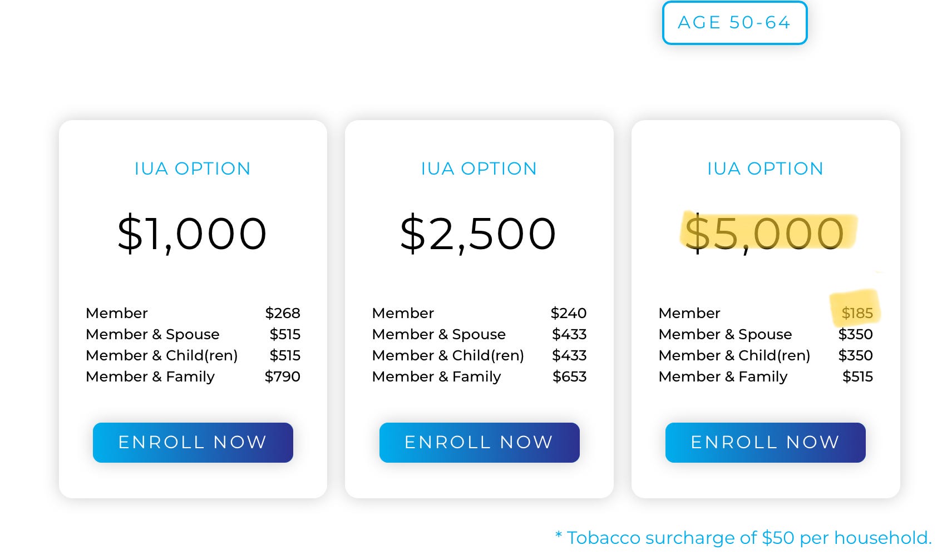Select the AGE 50-64 tab
Screen dimensions: 937x560
coord(734,23)
